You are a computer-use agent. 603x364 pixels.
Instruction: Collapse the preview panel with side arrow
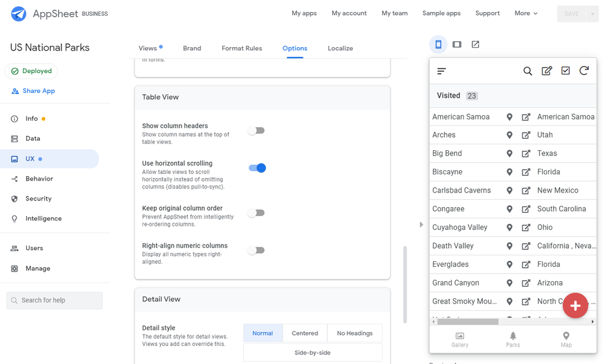421,225
